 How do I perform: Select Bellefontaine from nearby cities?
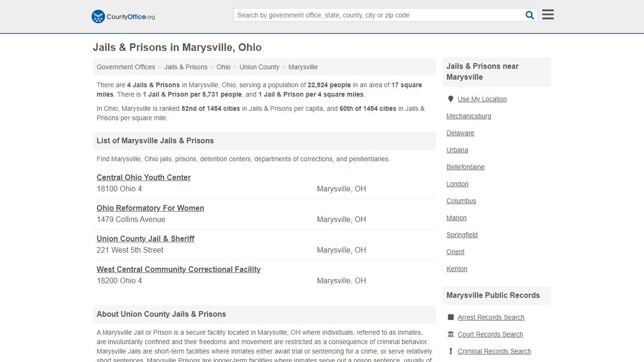pyautogui.click(x=465, y=167)
